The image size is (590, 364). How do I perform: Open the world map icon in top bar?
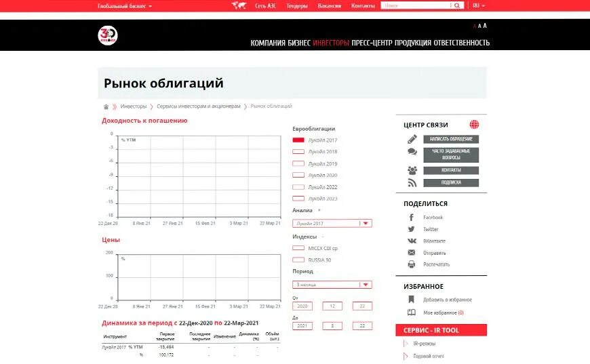(x=239, y=5)
